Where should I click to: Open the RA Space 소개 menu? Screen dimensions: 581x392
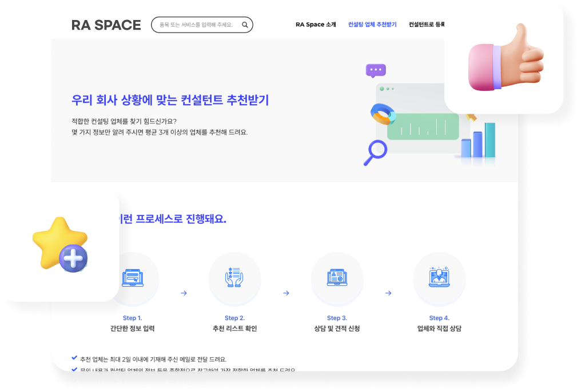[316, 25]
